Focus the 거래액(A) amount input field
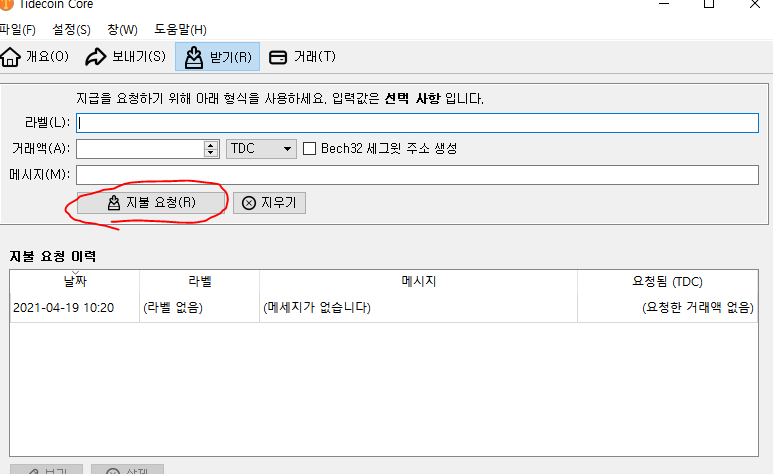The height and width of the screenshot is (474, 773). pos(141,148)
